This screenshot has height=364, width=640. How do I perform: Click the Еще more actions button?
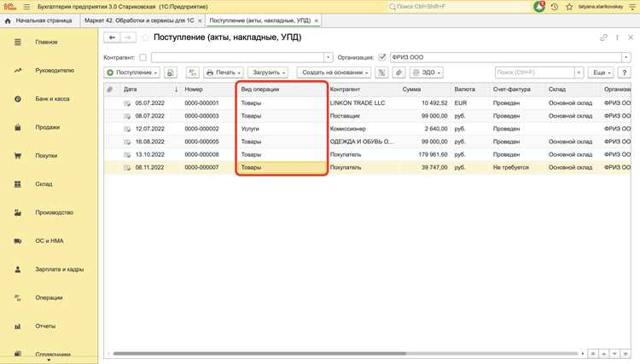click(x=601, y=72)
